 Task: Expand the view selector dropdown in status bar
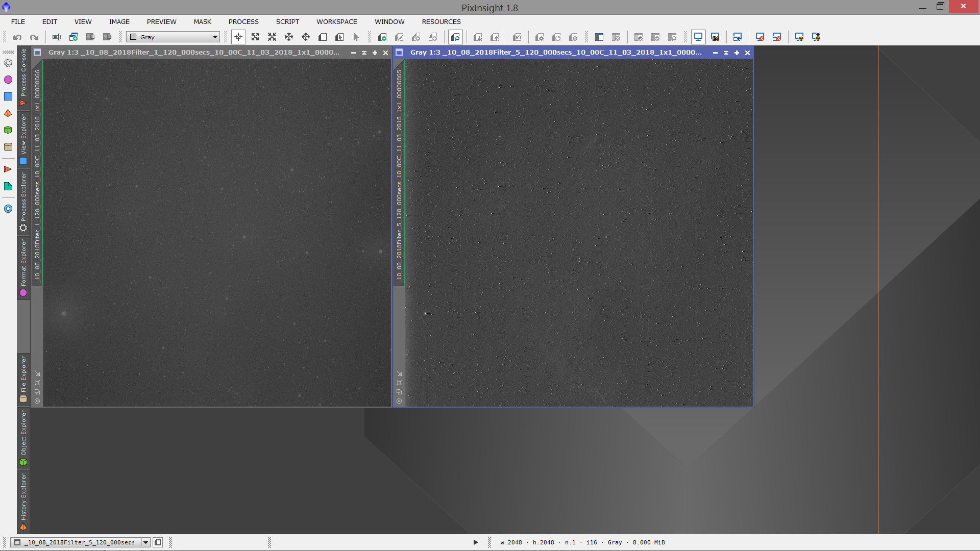[x=145, y=542]
